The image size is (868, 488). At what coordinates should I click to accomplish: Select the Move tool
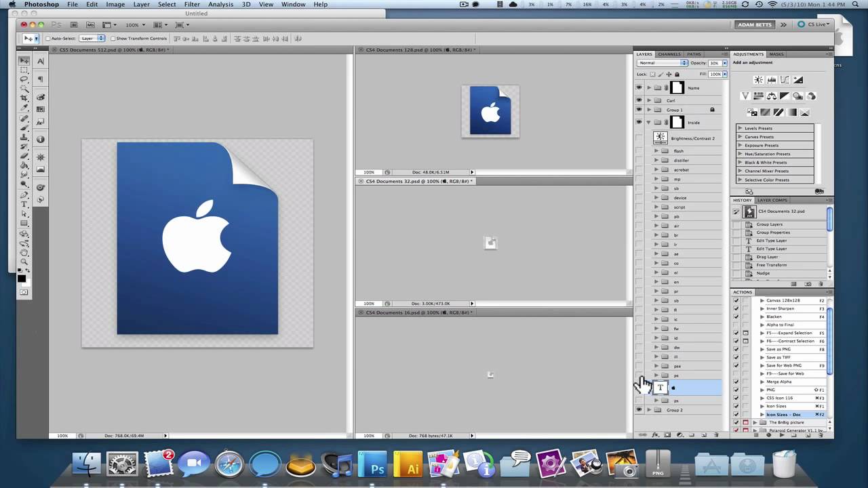click(x=24, y=60)
